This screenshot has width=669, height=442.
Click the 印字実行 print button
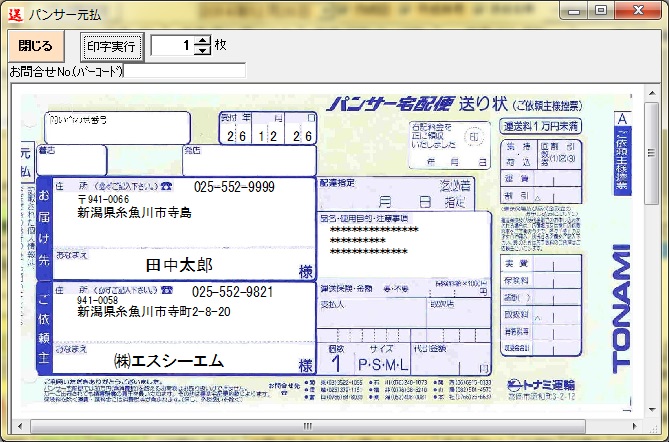click(112, 46)
